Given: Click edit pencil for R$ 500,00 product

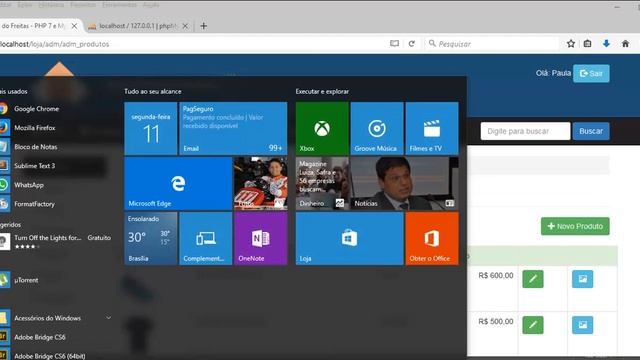Looking at the screenshot, I should pyautogui.click(x=533, y=325).
